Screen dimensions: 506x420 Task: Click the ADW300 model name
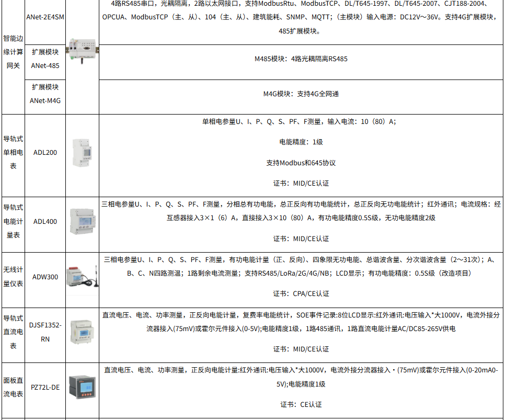click(x=45, y=277)
